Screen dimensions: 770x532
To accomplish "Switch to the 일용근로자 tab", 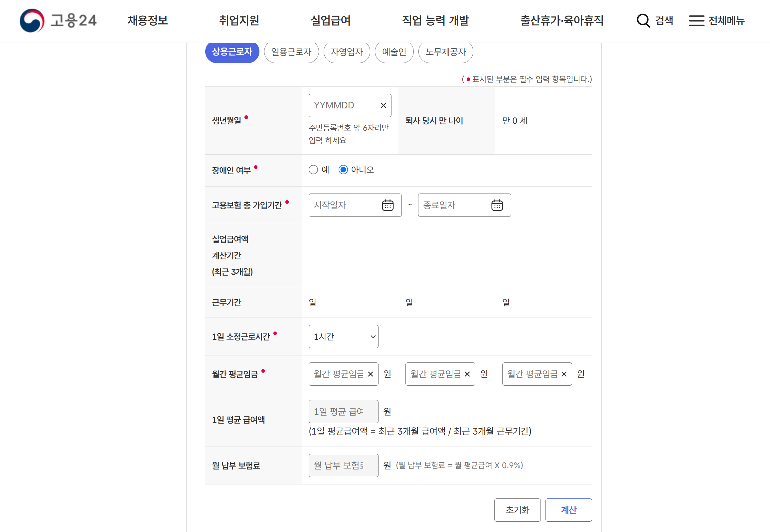I will (x=291, y=52).
